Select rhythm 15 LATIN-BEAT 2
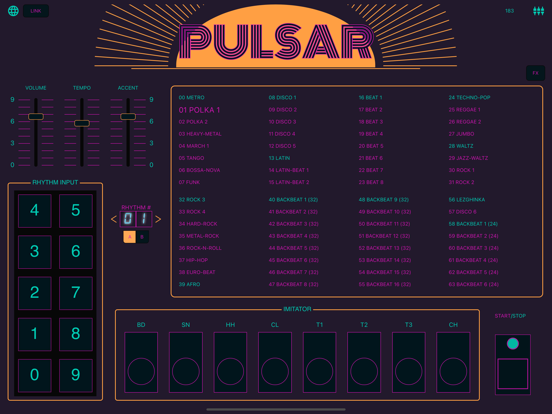 click(289, 182)
